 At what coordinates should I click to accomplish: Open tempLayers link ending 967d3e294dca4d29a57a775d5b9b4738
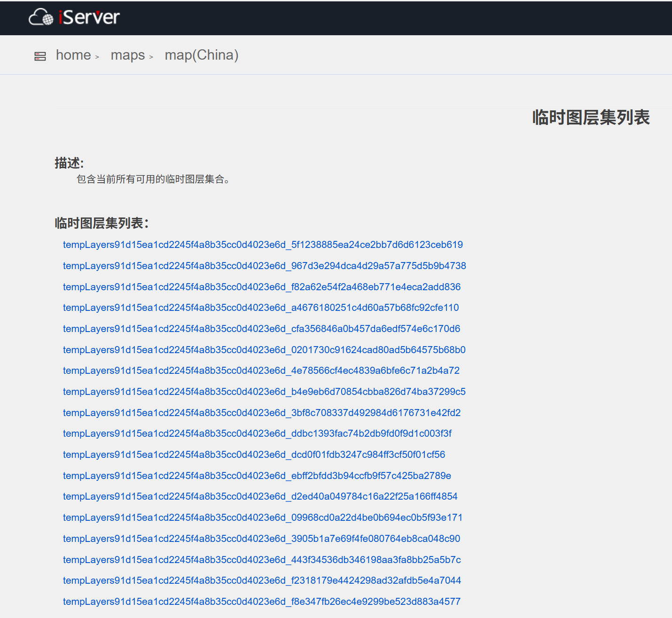(265, 266)
